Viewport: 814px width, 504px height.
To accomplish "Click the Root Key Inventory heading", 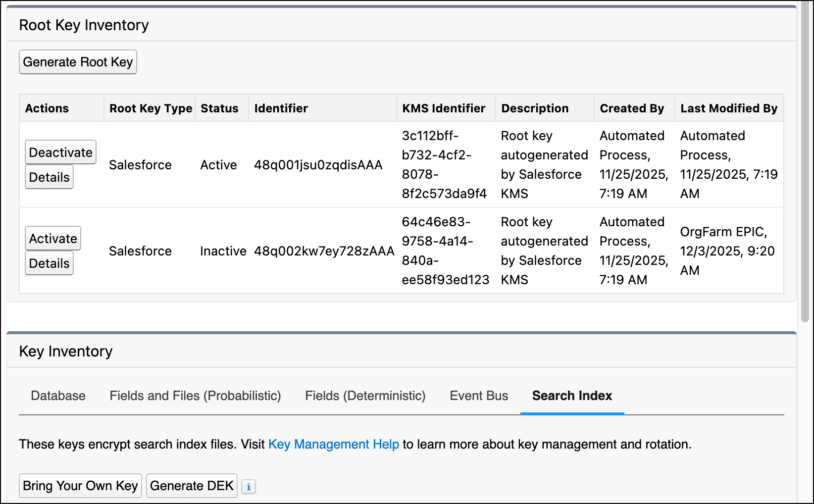I will (x=84, y=25).
